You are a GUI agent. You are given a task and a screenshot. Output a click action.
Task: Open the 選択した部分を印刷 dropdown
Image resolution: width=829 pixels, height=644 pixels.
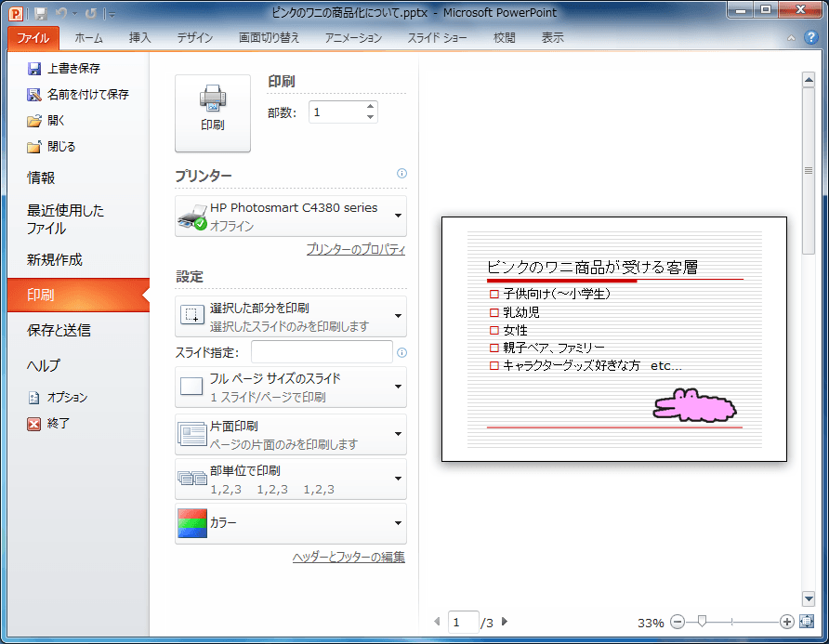point(291,316)
